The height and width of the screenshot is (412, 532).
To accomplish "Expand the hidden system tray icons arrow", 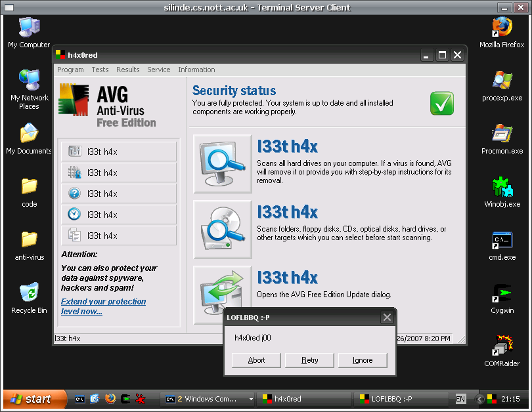I will pos(479,399).
